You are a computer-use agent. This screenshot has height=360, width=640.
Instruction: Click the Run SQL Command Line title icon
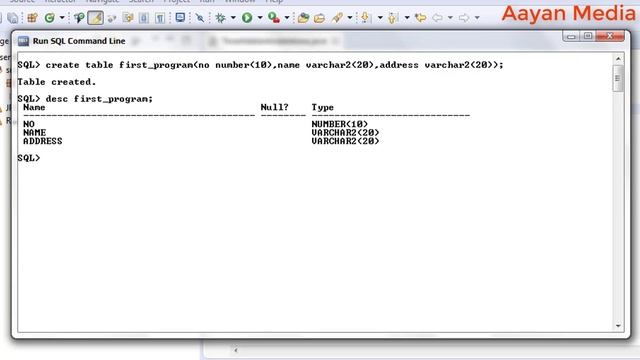(x=23, y=41)
